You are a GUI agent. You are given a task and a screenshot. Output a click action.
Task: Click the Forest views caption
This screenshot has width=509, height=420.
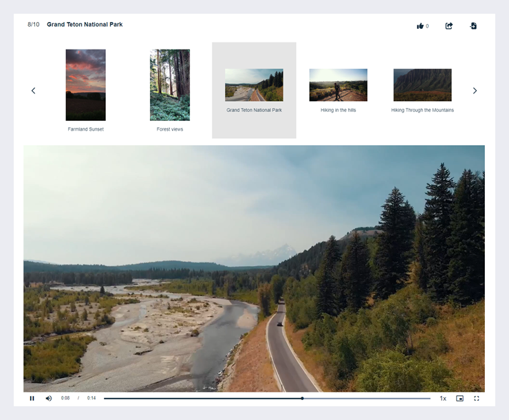pyautogui.click(x=170, y=129)
